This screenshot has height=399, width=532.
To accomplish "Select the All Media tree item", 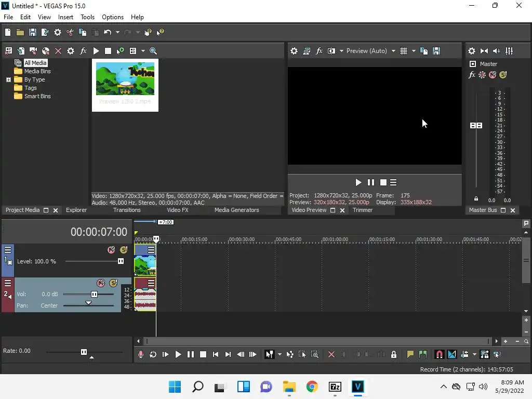I will coord(35,63).
